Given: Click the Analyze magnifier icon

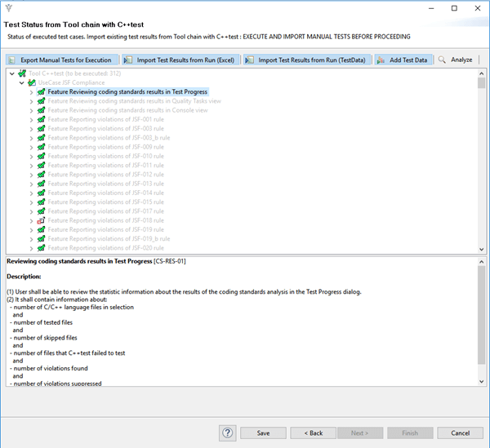Looking at the screenshot, I should click(x=442, y=60).
